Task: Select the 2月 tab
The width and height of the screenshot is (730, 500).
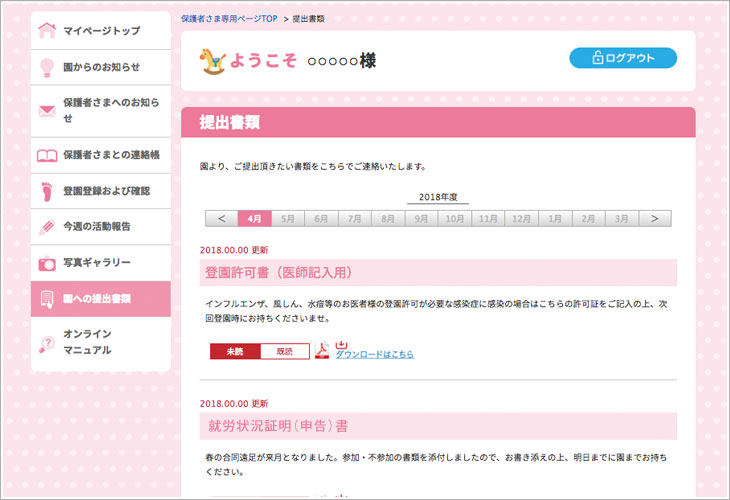Action: [x=588, y=218]
